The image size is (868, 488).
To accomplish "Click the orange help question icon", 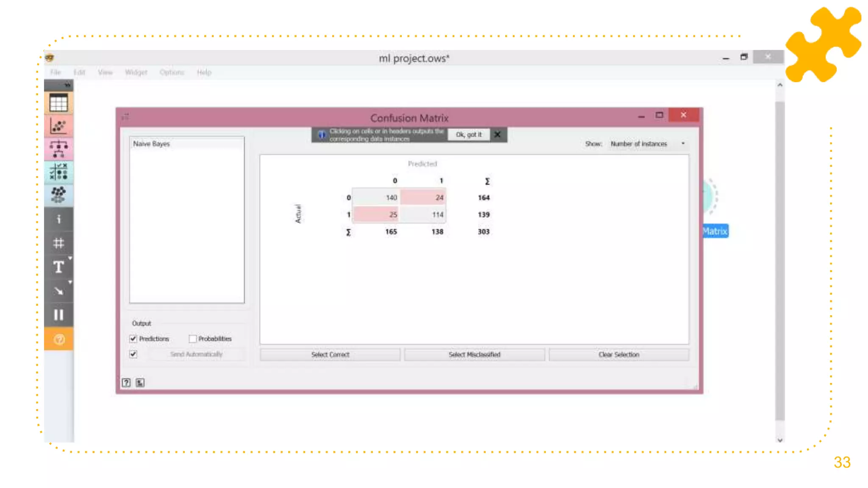I will point(59,339).
